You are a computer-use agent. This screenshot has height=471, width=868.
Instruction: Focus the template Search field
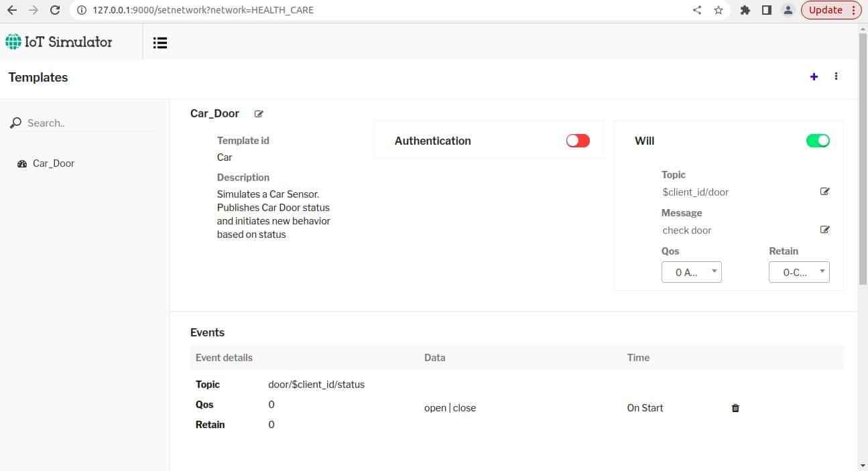[x=90, y=123]
